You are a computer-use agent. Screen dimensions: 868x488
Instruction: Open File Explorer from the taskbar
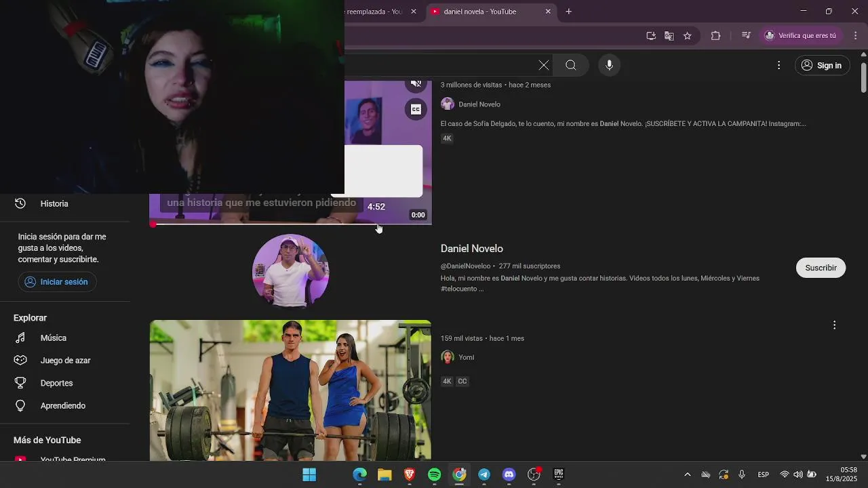click(x=384, y=474)
